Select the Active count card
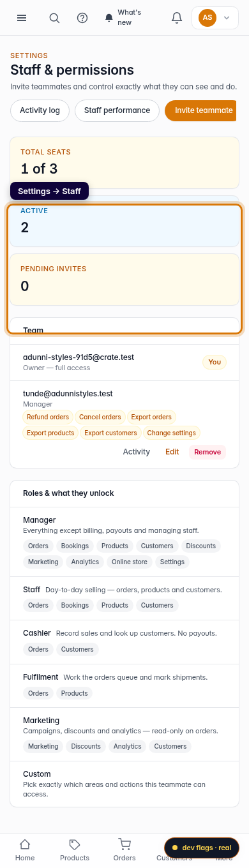249x868 pixels. 124,221
